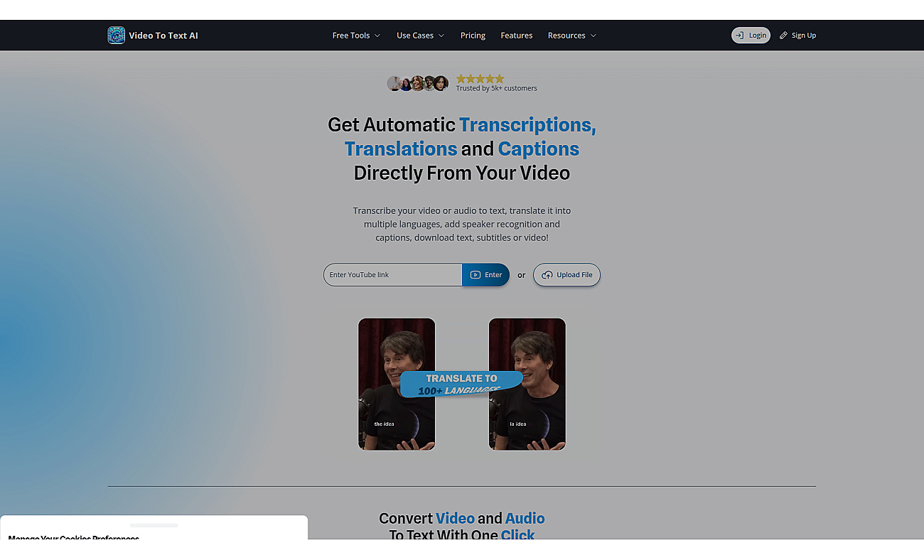The height and width of the screenshot is (560, 924).
Task: Click 'Trusted by 5k+ customers' text
Action: [496, 88]
